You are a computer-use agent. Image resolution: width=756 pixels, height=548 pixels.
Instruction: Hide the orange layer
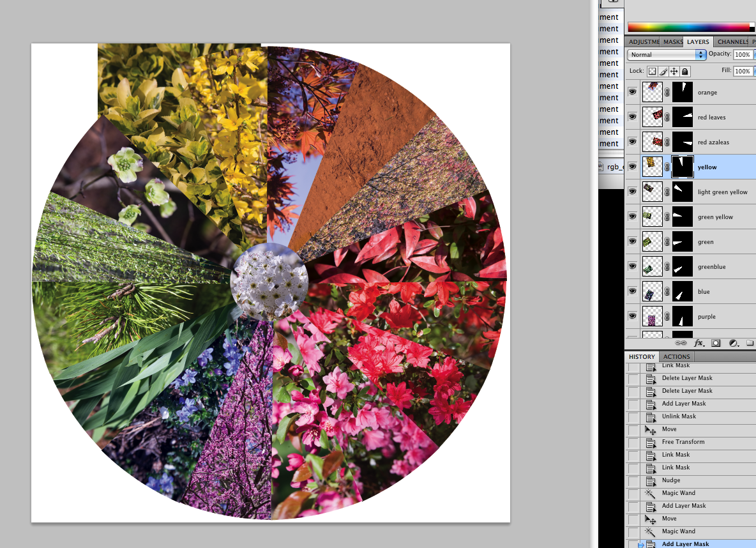pyautogui.click(x=632, y=92)
